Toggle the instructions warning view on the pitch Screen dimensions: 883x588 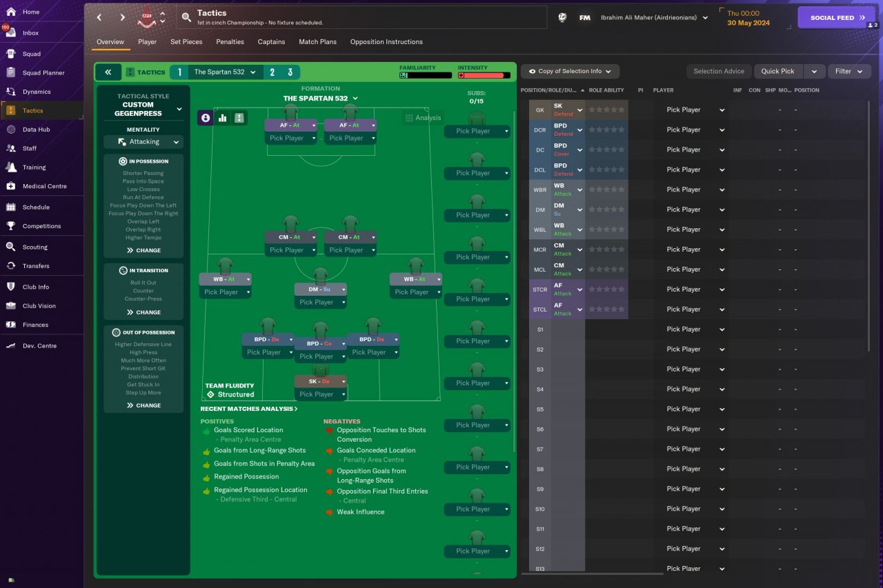(x=239, y=118)
